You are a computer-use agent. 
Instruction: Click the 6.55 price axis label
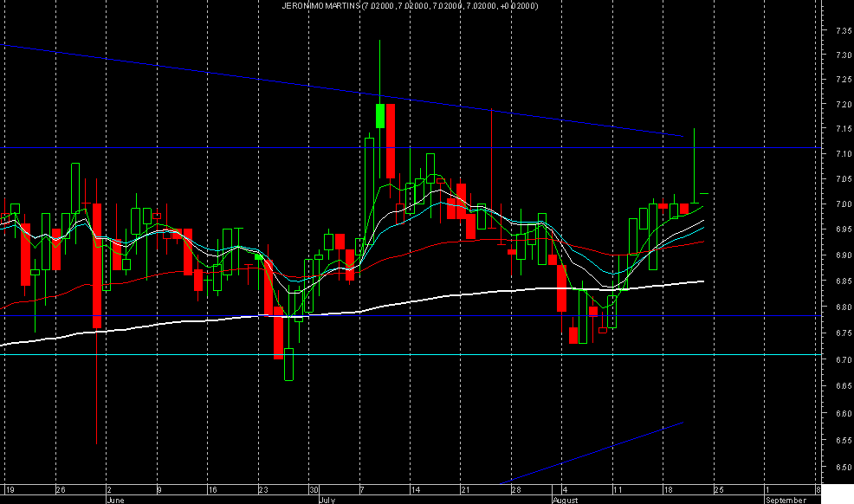(x=844, y=440)
